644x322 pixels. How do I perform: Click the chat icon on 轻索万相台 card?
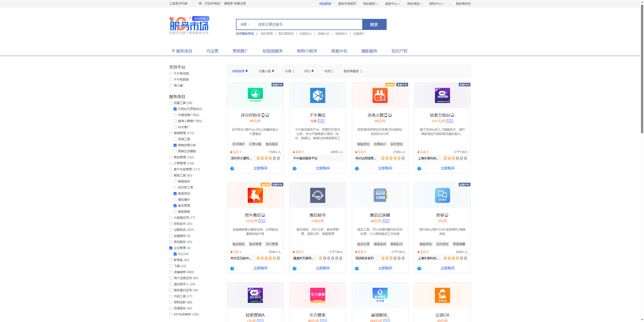(419, 168)
